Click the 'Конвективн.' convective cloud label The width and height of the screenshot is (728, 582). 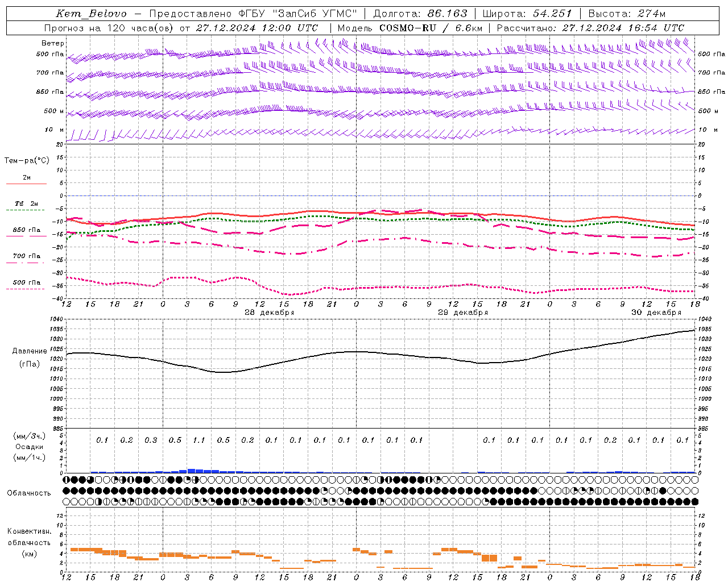[30, 531]
